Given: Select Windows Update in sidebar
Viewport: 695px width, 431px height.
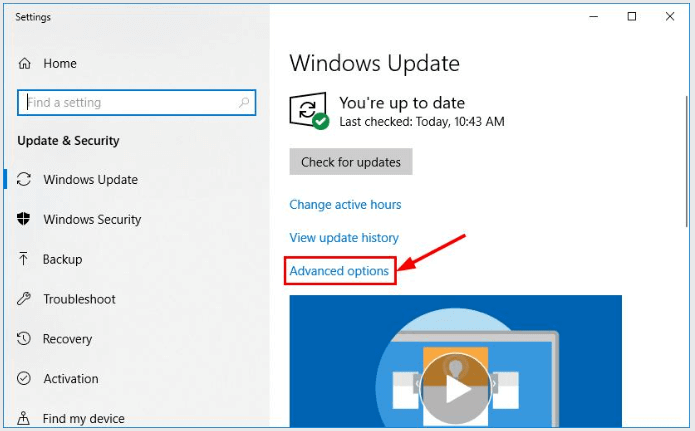Looking at the screenshot, I should point(90,180).
